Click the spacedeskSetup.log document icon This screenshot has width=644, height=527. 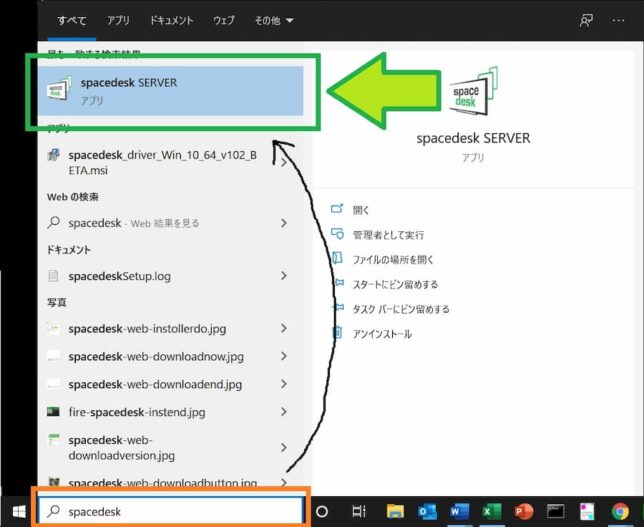53,276
